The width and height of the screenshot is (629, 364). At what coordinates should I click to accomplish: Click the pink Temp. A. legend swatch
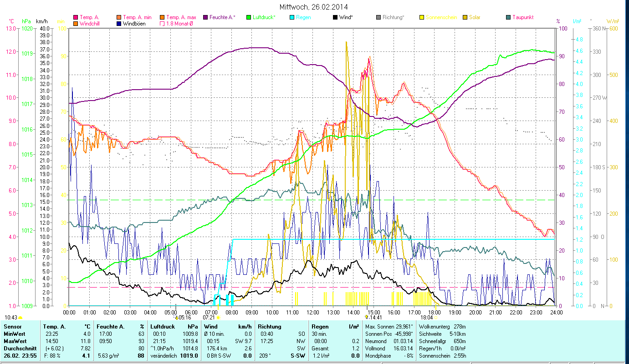[x=76, y=17]
